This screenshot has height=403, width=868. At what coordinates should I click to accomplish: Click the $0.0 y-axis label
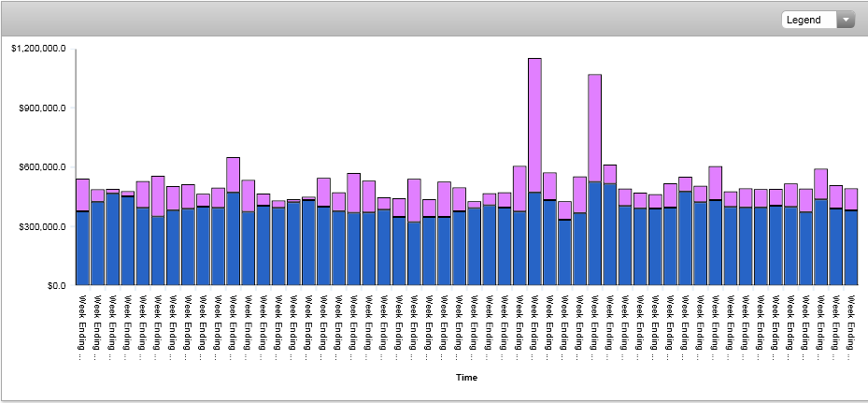52,285
